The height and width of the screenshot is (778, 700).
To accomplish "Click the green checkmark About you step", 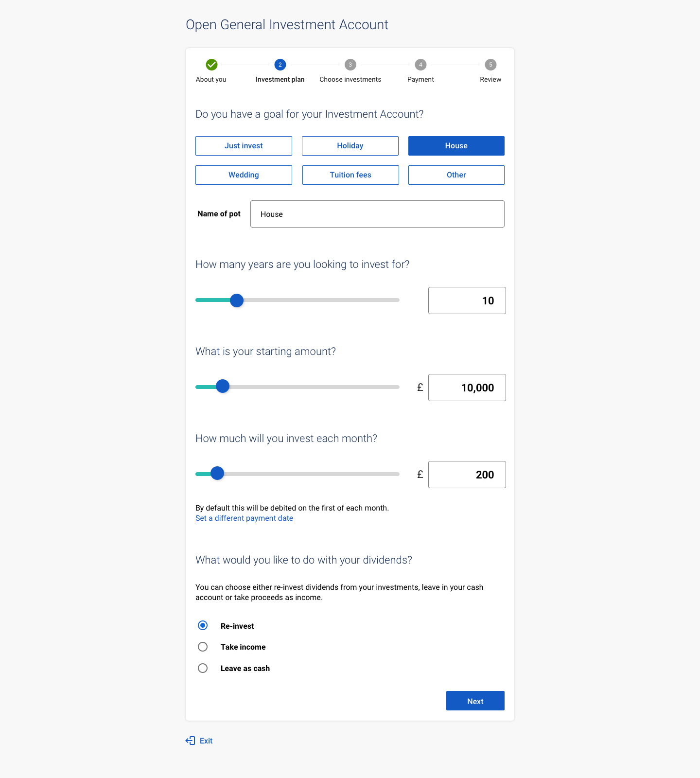I will tap(211, 65).
